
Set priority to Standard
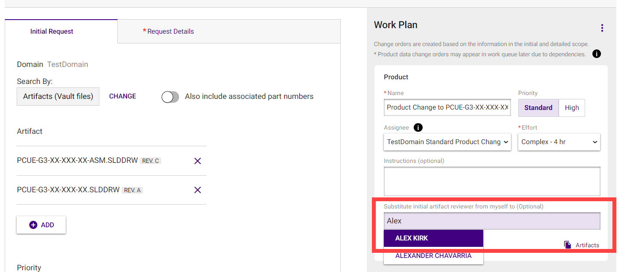(538, 108)
